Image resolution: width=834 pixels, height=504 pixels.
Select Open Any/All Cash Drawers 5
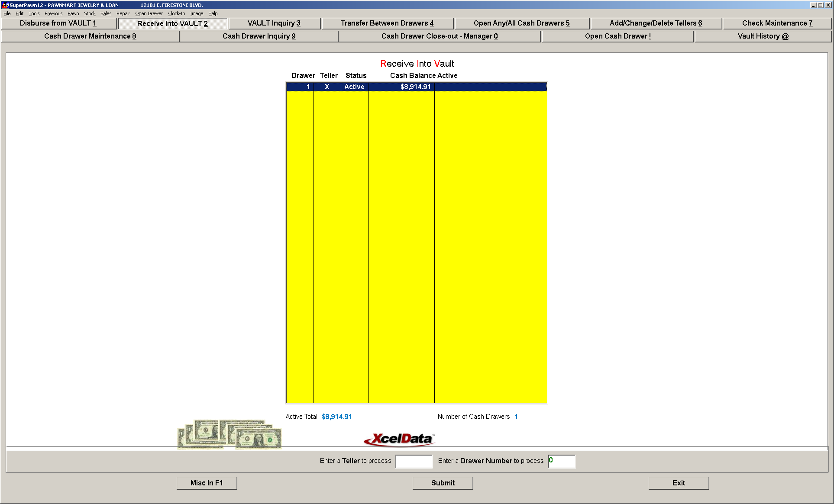(x=522, y=23)
